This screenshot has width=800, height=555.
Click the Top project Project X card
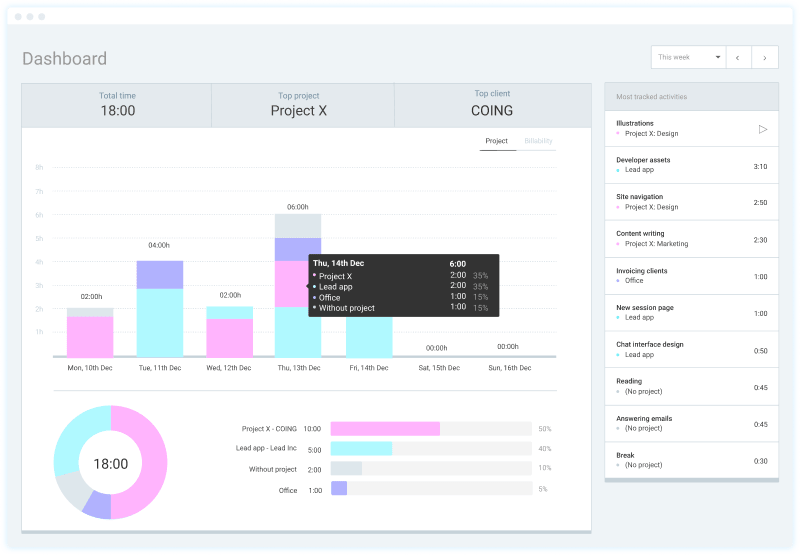(299, 105)
